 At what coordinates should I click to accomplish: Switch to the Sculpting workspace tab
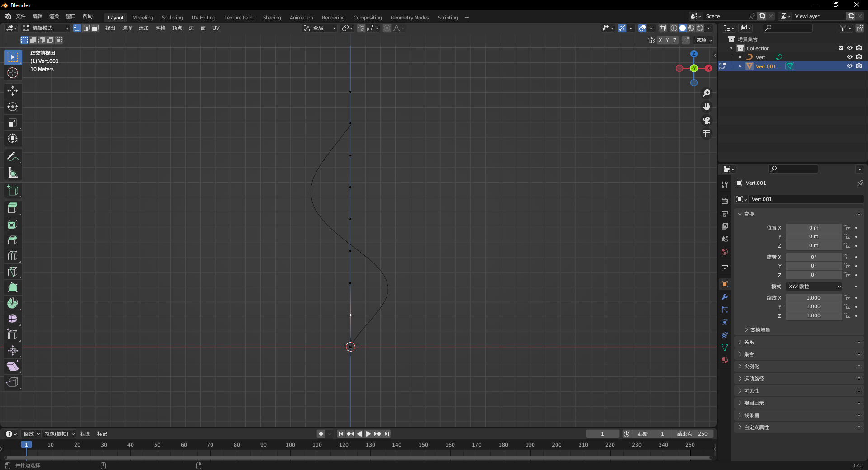tap(172, 18)
